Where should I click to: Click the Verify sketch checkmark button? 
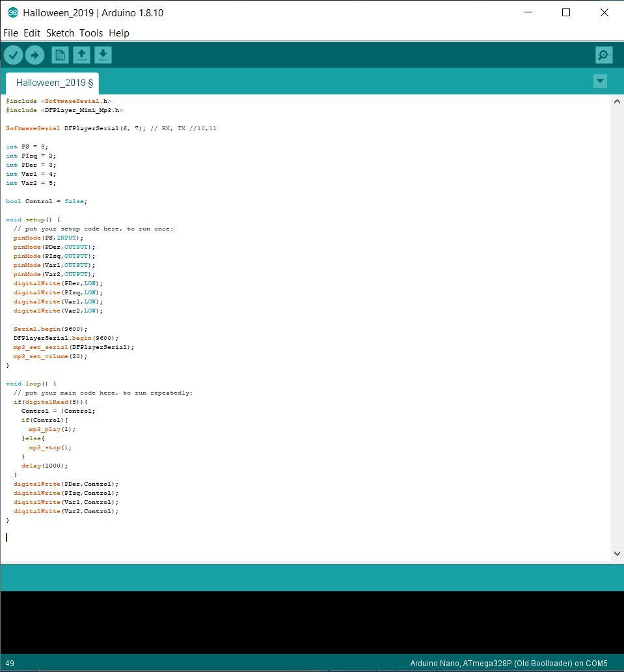pos(13,55)
